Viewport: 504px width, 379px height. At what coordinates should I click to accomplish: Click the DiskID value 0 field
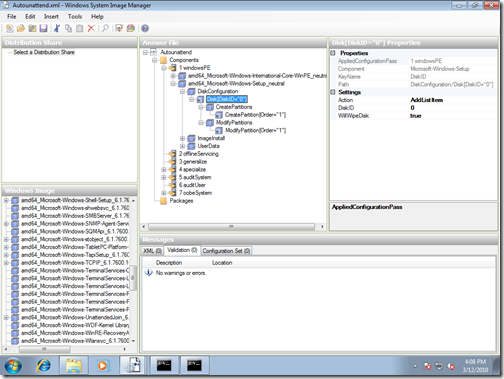click(x=452, y=108)
